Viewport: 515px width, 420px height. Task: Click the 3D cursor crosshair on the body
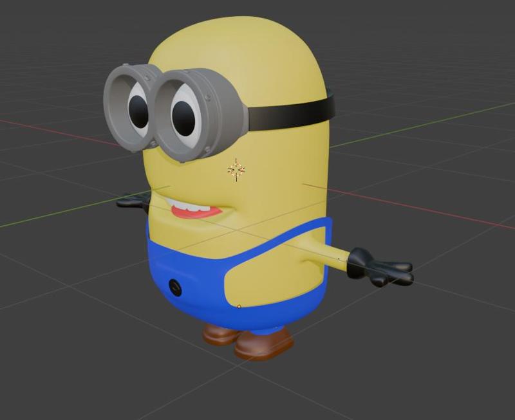click(236, 170)
